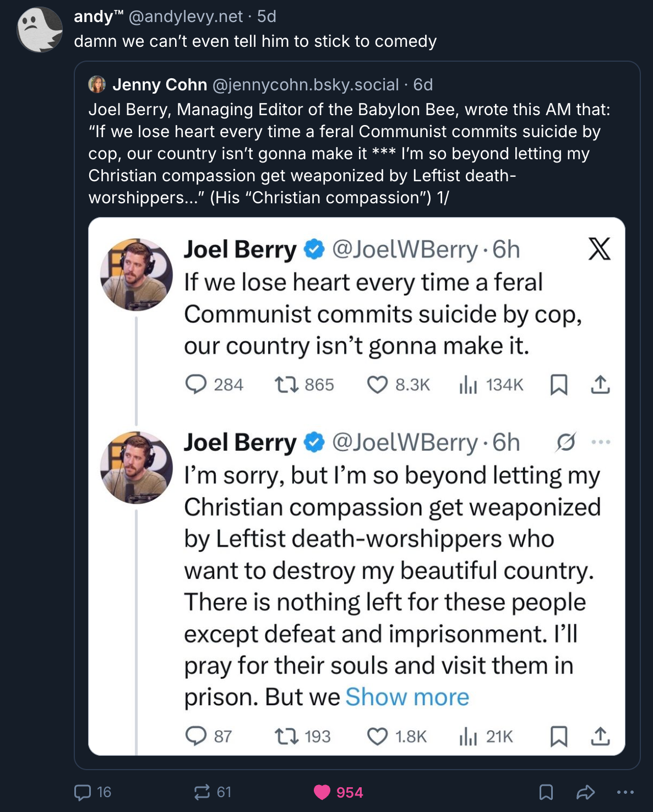Click the reply icon with 16 comments
Screen dimensions: 653x812
coord(83,792)
